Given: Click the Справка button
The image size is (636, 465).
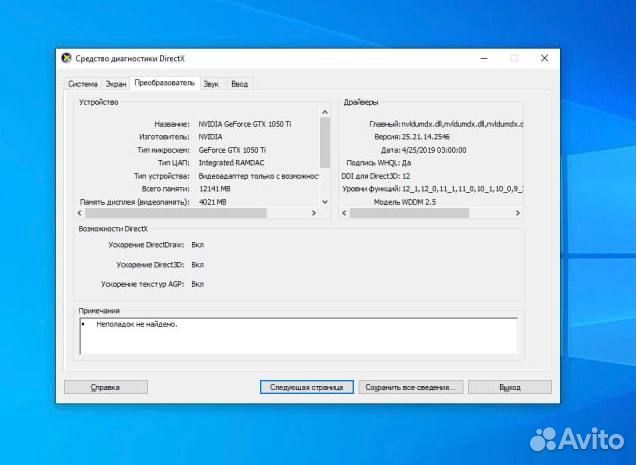Looking at the screenshot, I should [106, 387].
